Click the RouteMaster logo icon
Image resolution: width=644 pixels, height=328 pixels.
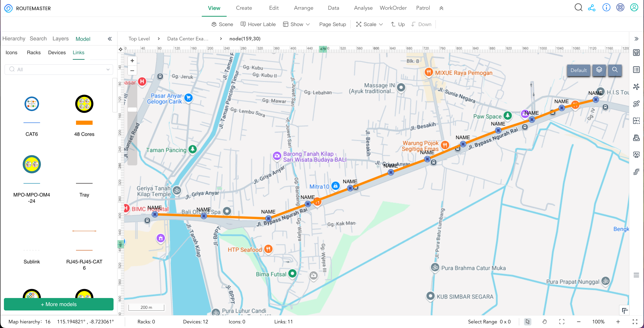click(x=8, y=8)
